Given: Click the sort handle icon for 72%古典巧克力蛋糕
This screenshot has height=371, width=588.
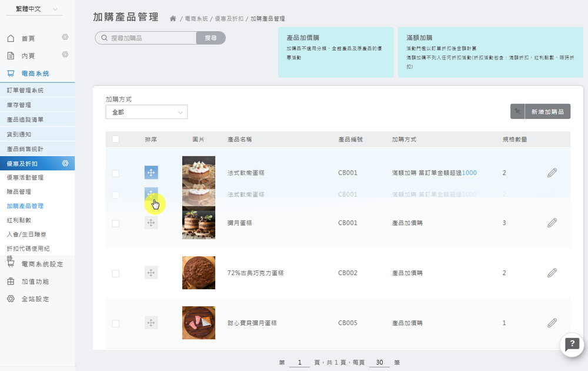Looking at the screenshot, I should [151, 273].
